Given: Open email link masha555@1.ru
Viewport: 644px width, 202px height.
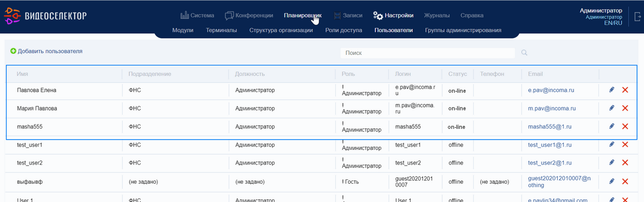Looking at the screenshot, I should point(550,126).
